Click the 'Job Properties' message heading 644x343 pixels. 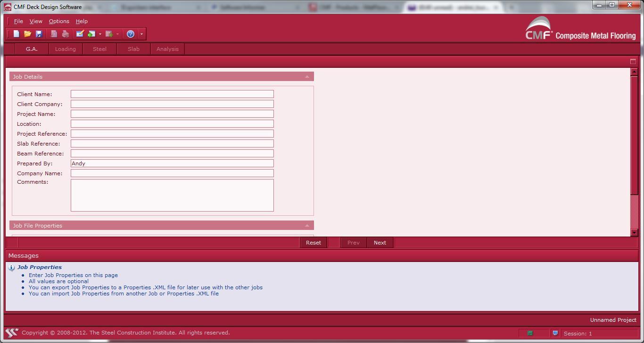coord(40,267)
